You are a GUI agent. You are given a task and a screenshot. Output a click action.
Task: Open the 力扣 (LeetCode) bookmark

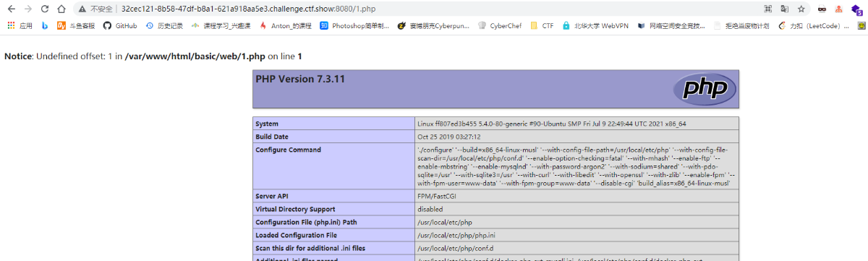pyautogui.click(x=813, y=25)
